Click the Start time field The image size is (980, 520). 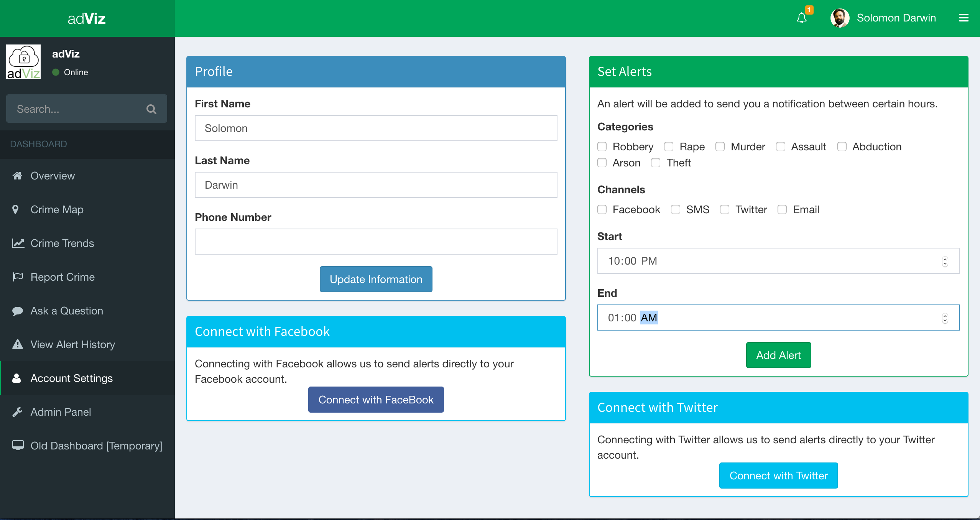(778, 261)
